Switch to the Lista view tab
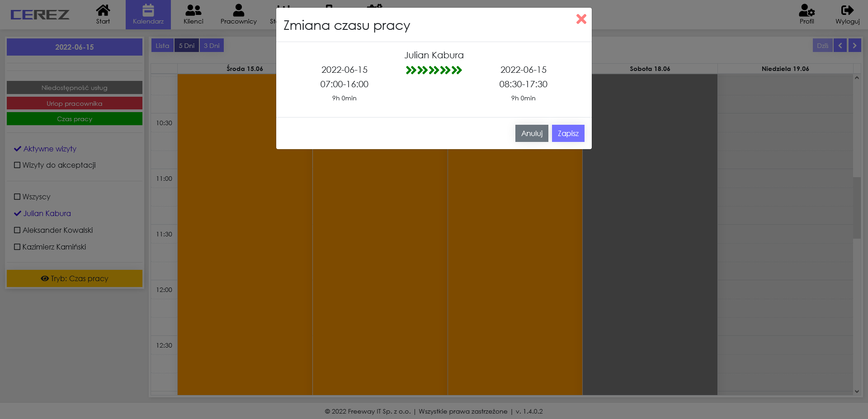Image resolution: width=868 pixels, height=419 pixels. (162, 46)
